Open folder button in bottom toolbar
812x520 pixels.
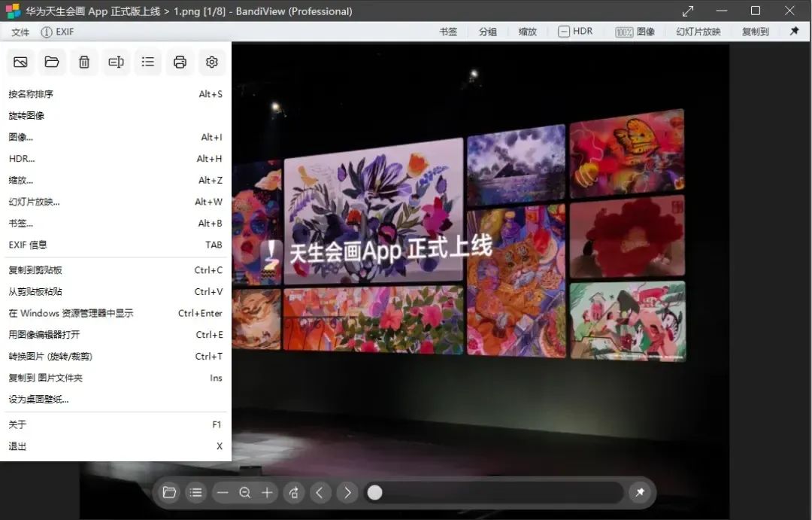click(169, 492)
